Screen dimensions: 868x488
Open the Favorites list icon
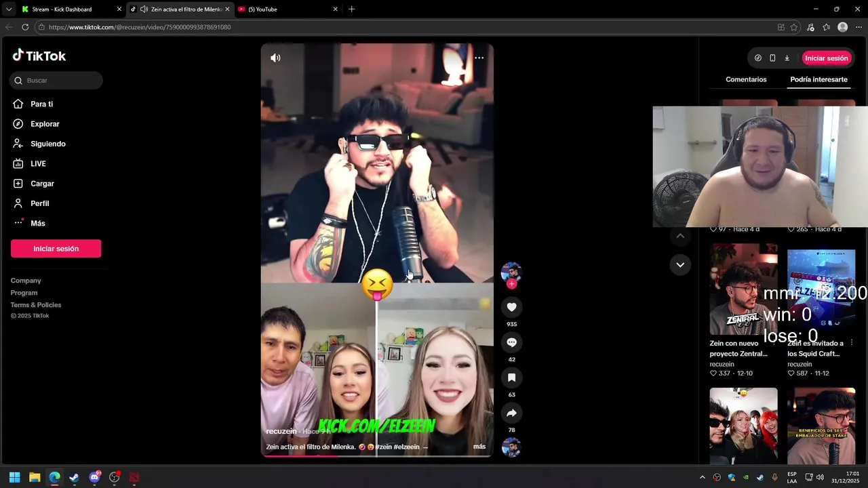click(x=826, y=27)
